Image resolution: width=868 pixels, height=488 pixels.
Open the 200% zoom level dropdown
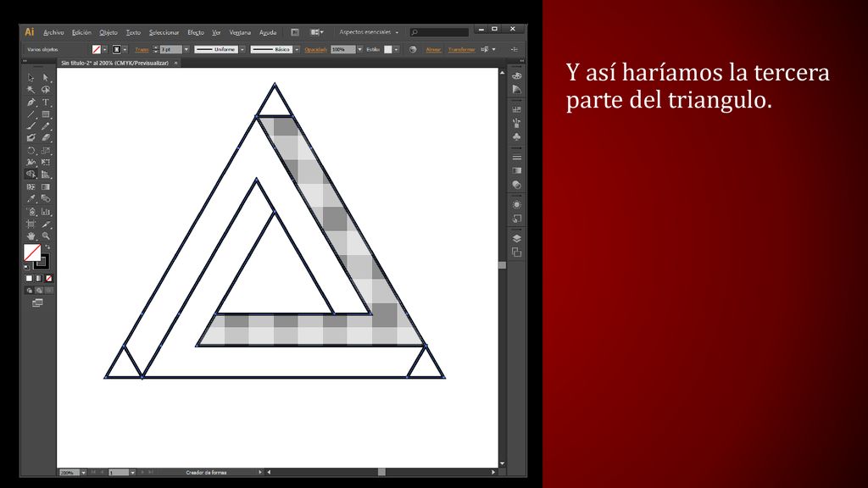[x=84, y=473]
